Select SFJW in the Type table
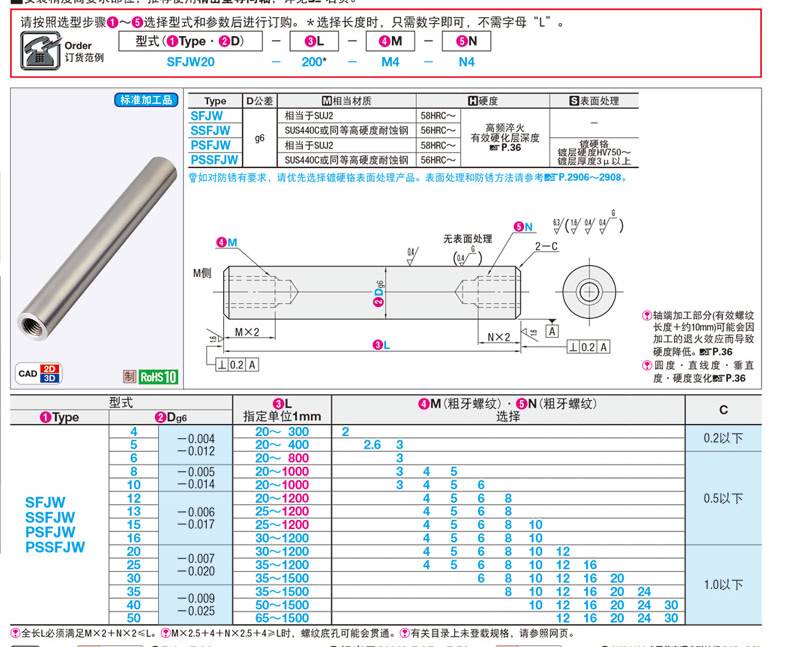This screenshot has height=647, width=797. [213, 116]
